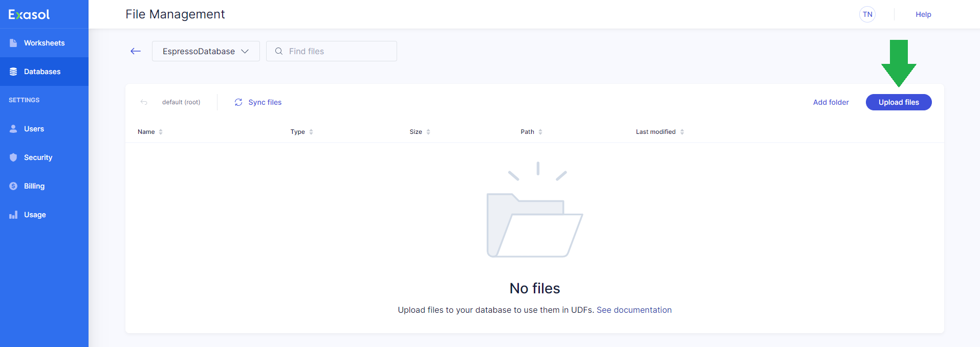Click the back arrow icon
The width and height of the screenshot is (980, 347).
tap(136, 51)
